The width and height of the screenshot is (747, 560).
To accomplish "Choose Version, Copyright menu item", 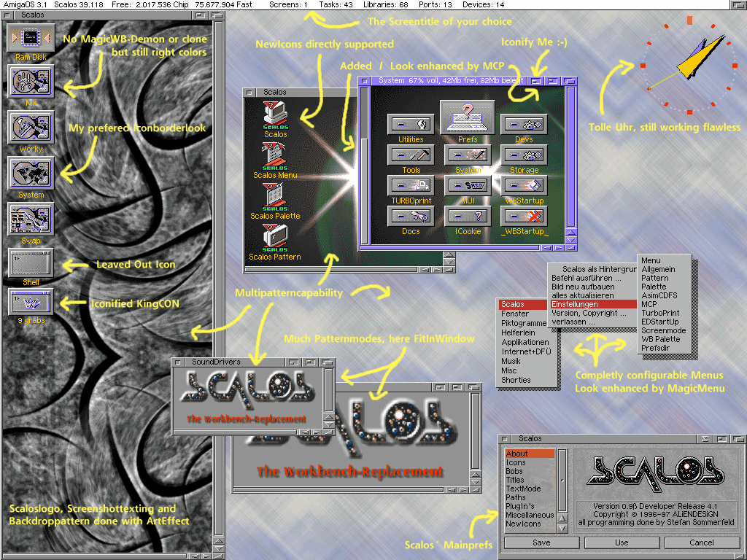I will [593, 314].
